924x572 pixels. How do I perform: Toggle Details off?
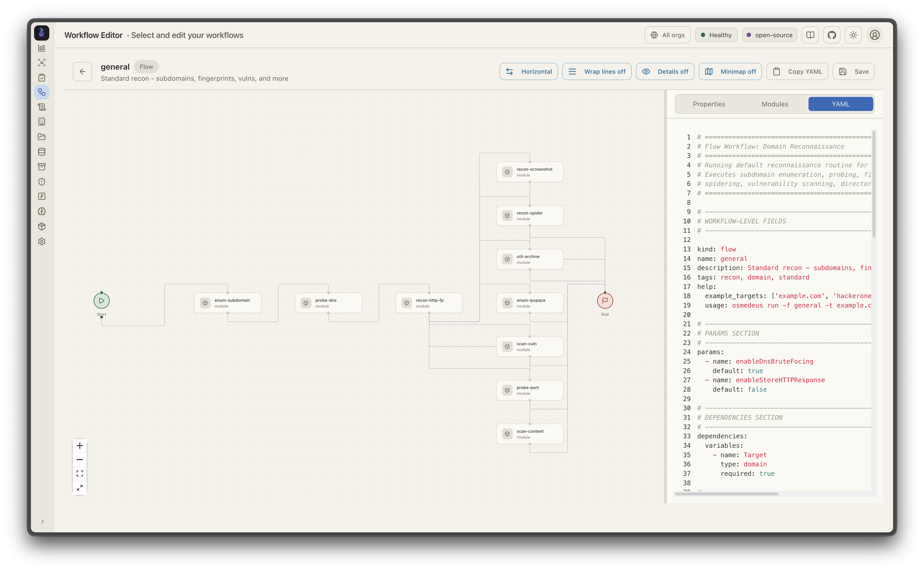665,72
